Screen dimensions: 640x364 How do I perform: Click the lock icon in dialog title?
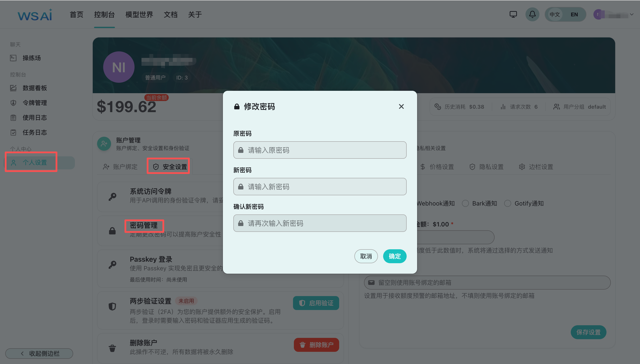coord(237,106)
